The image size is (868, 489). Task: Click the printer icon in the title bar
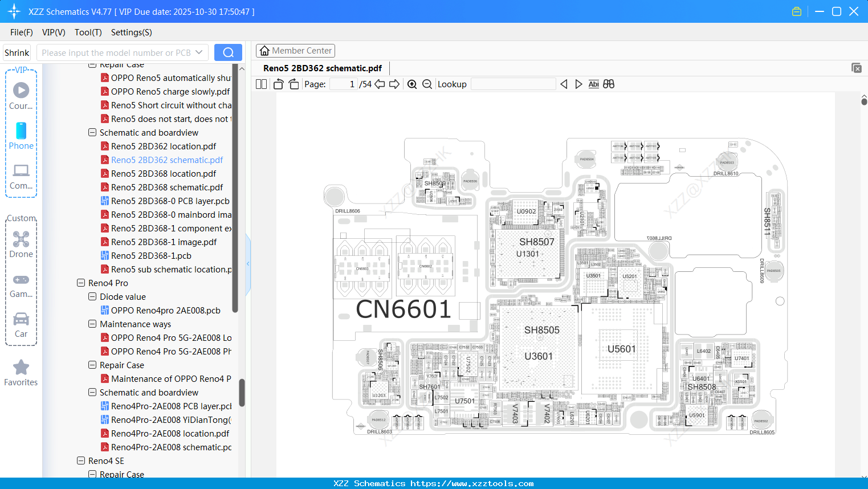point(797,11)
